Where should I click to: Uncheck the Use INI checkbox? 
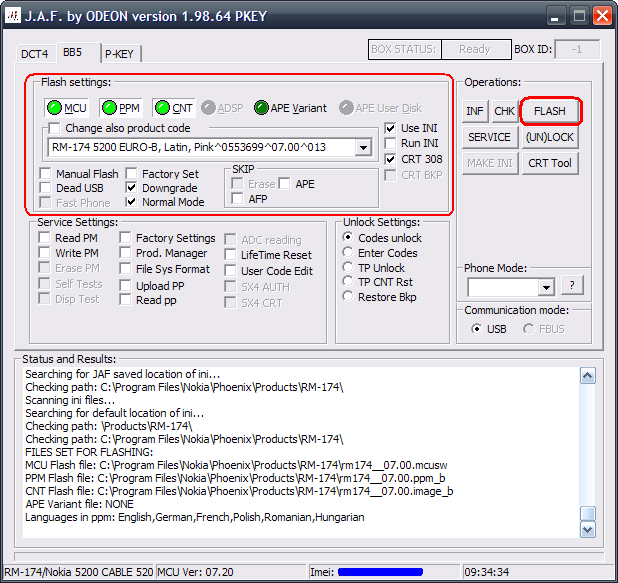[390, 128]
